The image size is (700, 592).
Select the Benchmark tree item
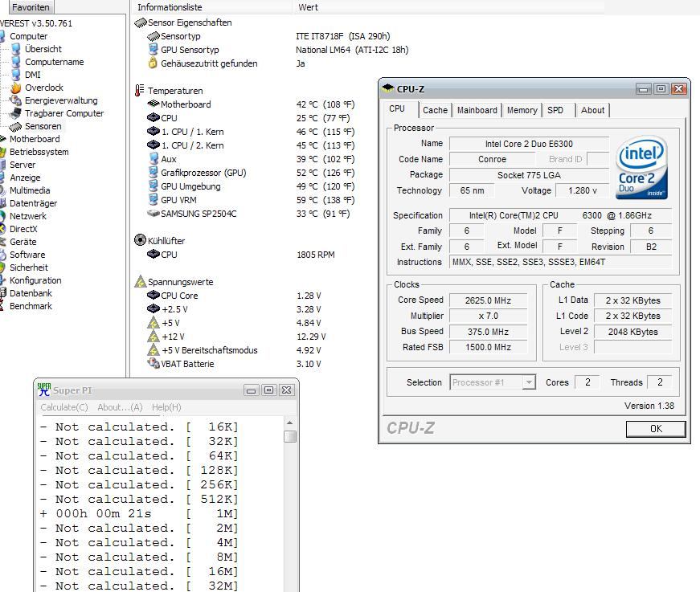tap(31, 307)
